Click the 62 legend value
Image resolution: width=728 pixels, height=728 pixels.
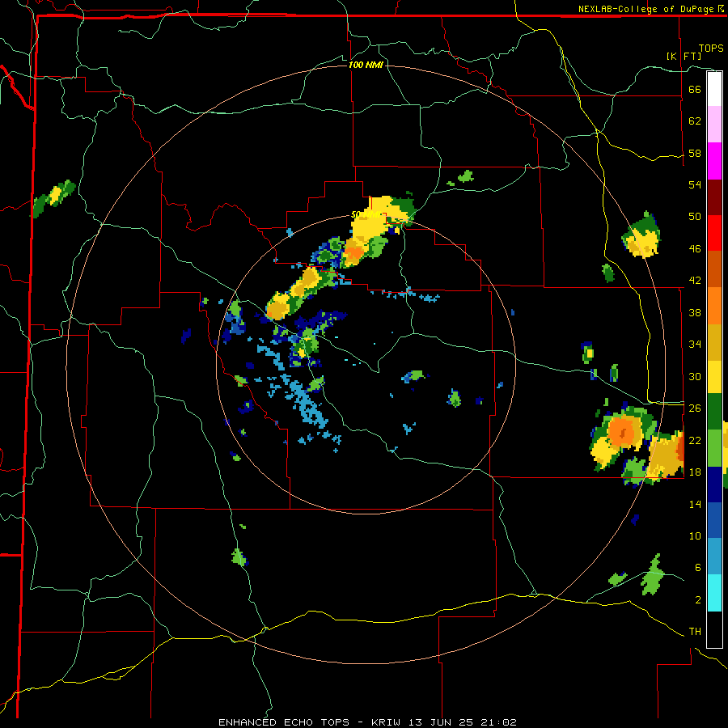[x=695, y=121]
